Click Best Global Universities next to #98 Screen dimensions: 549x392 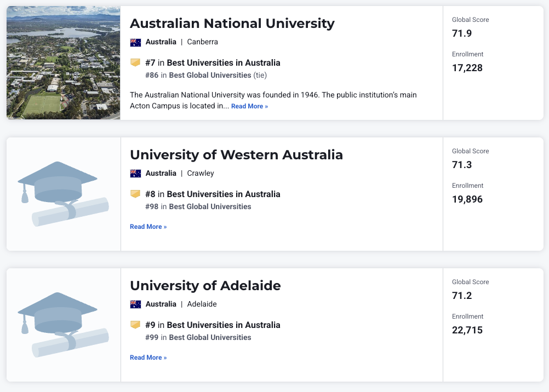coord(210,206)
